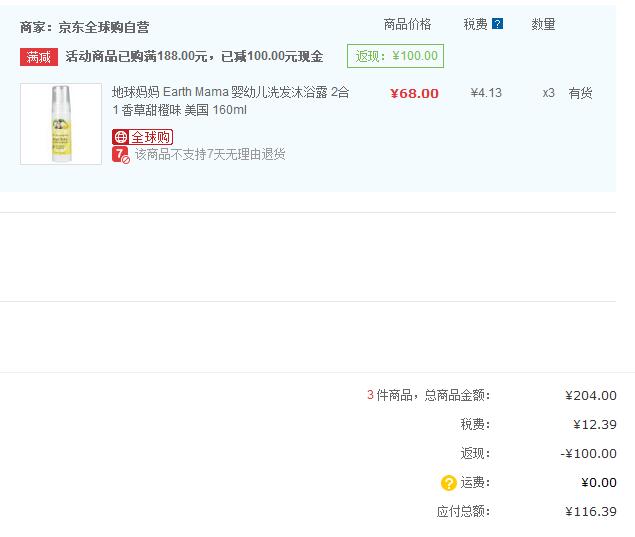635x537 pixels.
Task: Click the total goods amount ¥204.00
Action: [591, 395]
